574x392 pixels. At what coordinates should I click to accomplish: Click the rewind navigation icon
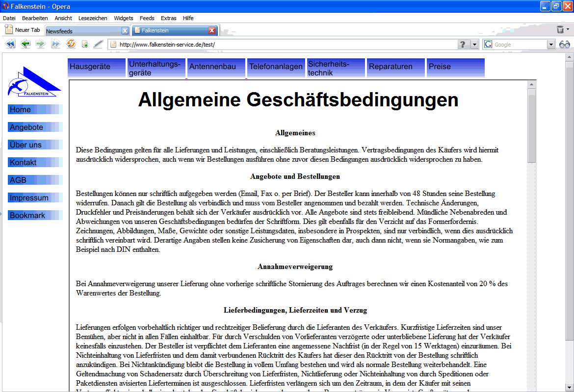pyautogui.click(x=10, y=44)
